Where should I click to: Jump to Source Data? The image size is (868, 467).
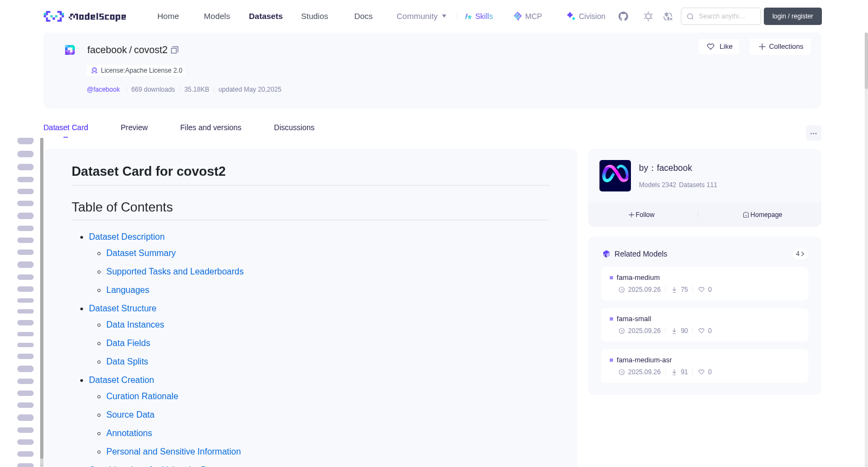coord(130,415)
